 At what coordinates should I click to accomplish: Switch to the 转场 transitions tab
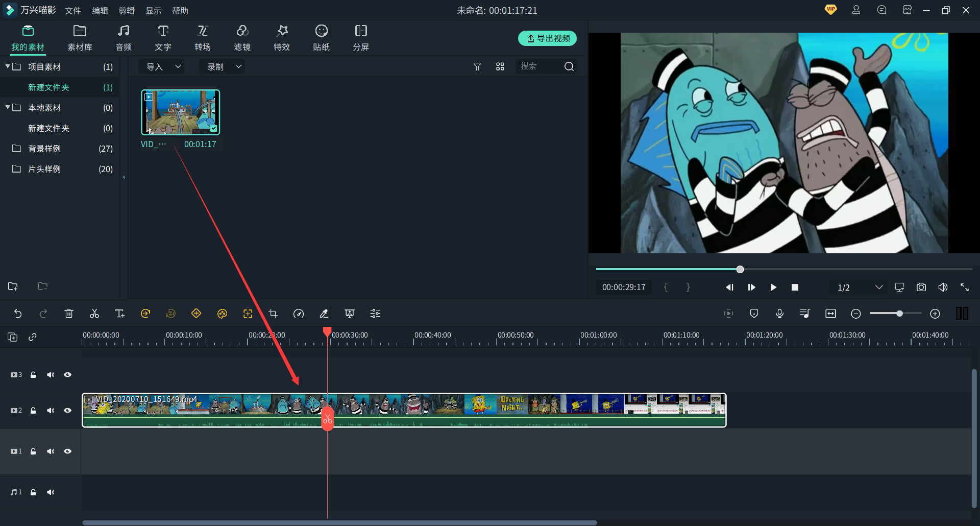tap(203, 38)
